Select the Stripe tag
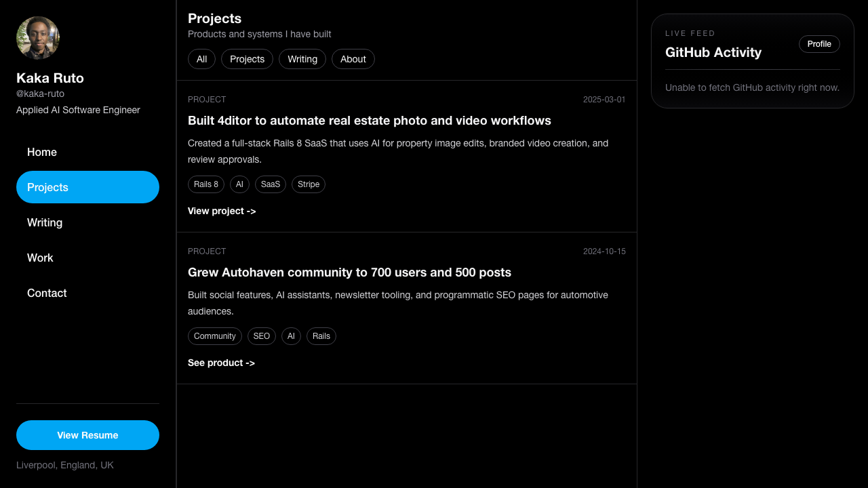868x488 pixels. coord(309,184)
